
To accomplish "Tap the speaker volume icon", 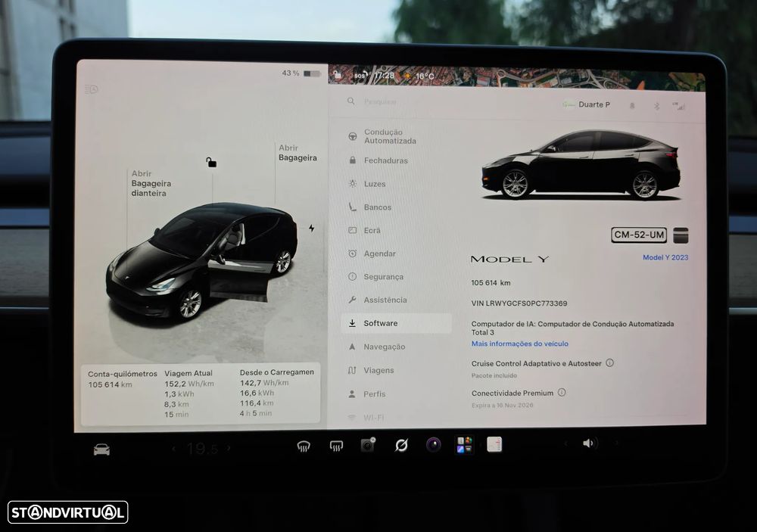I will pos(590,443).
